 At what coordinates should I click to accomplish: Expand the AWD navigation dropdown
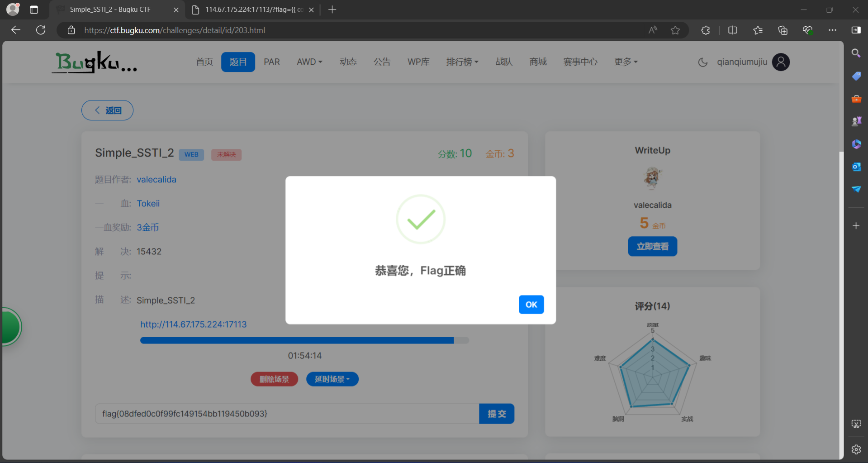point(309,62)
